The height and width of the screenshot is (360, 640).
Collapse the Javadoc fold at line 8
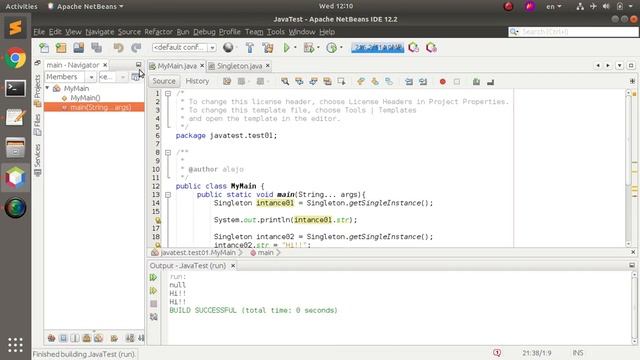coord(168,152)
